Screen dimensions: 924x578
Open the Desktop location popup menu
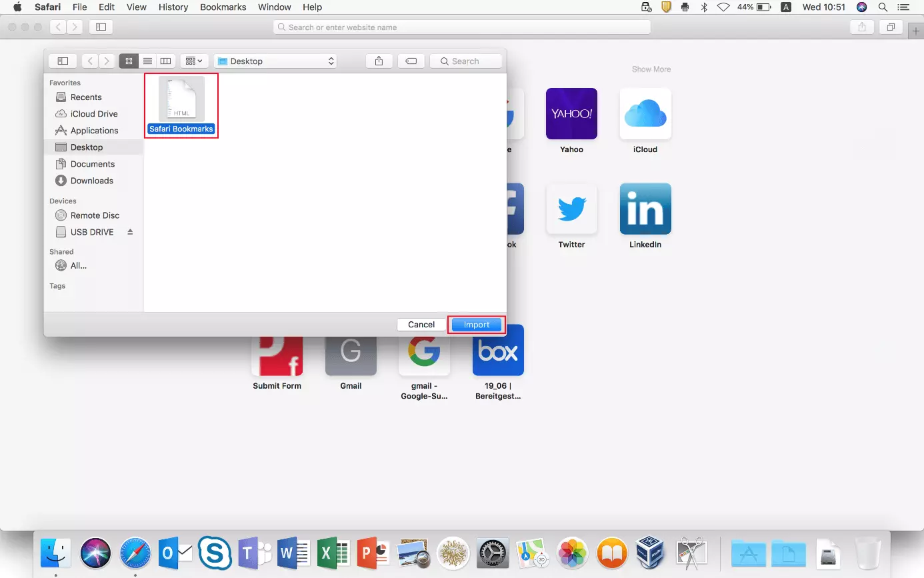pyautogui.click(x=275, y=61)
